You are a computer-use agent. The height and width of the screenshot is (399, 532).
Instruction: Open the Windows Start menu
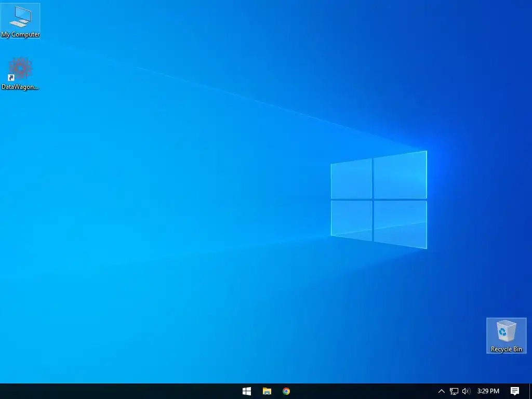tap(247, 391)
